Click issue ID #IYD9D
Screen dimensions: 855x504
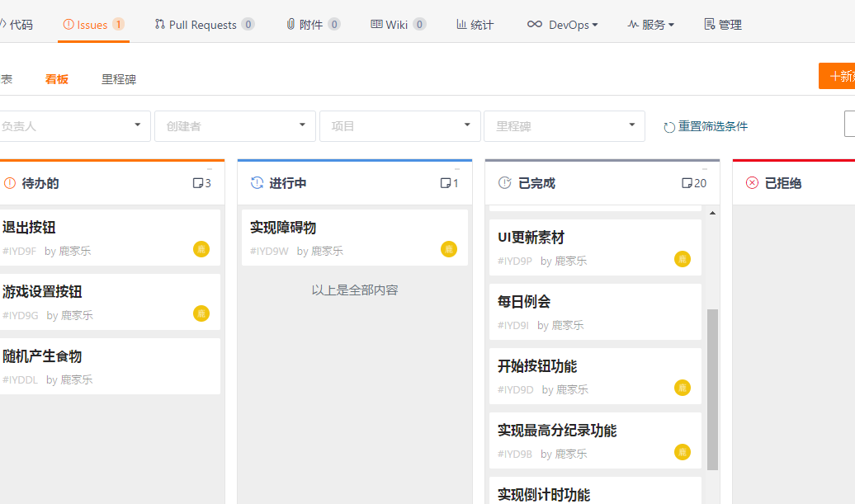pyautogui.click(x=515, y=389)
